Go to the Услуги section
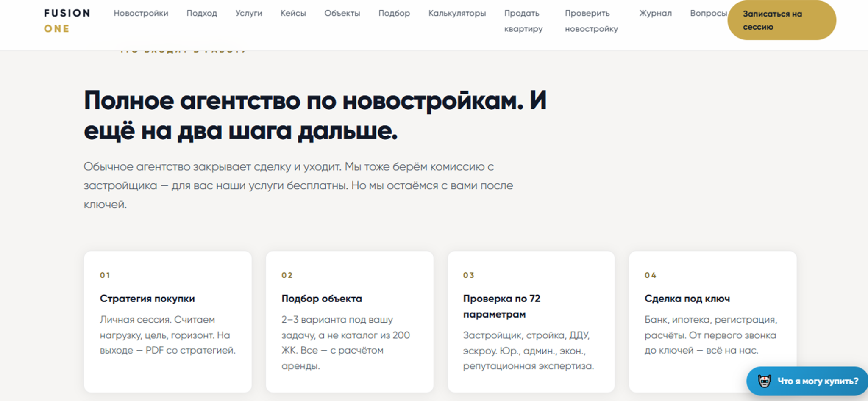Screen dimensions: 868x401 pyautogui.click(x=249, y=13)
